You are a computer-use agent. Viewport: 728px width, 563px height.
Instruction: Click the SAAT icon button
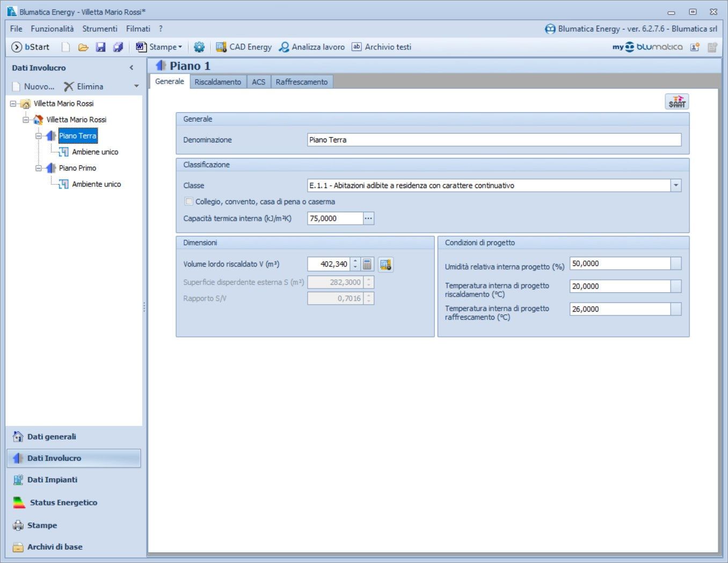[x=676, y=102]
